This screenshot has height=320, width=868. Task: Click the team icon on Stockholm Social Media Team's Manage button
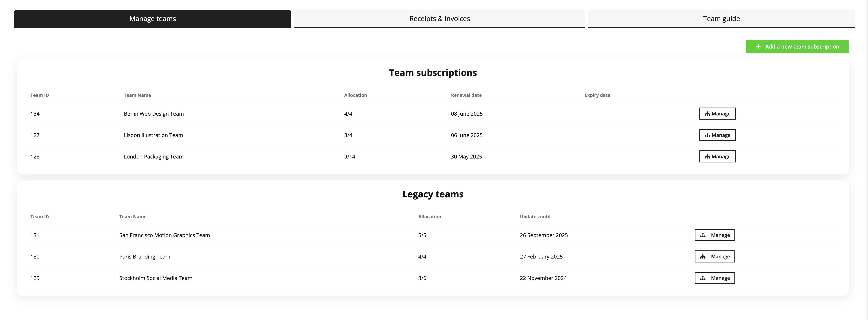[703, 278]
